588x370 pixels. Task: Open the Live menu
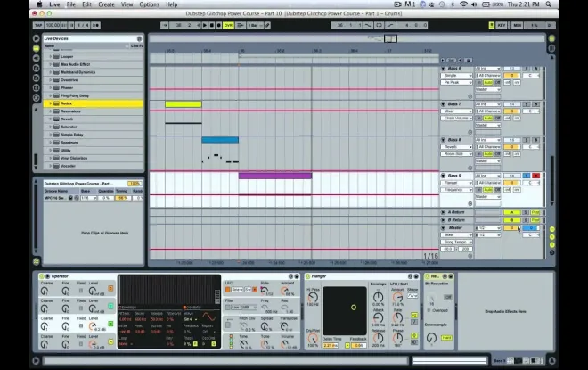pyautogui.click(x=54, y=4)
